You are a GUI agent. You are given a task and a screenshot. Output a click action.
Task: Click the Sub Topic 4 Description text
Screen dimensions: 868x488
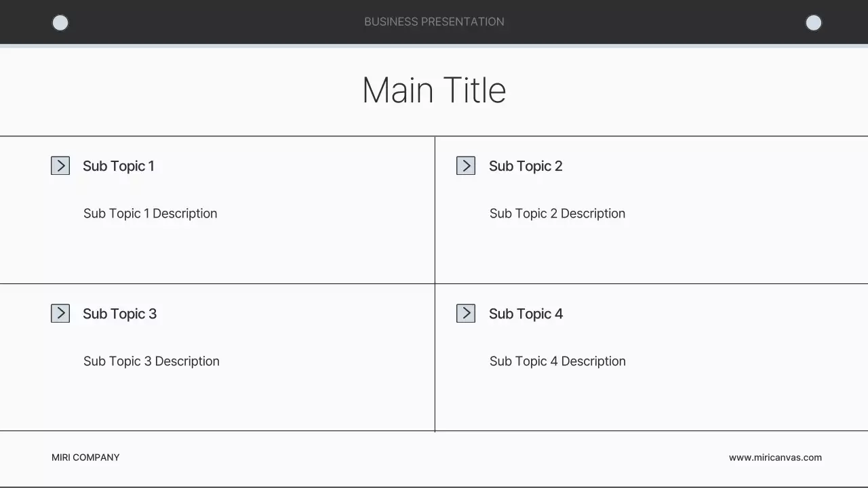click(x=557, y=361)
